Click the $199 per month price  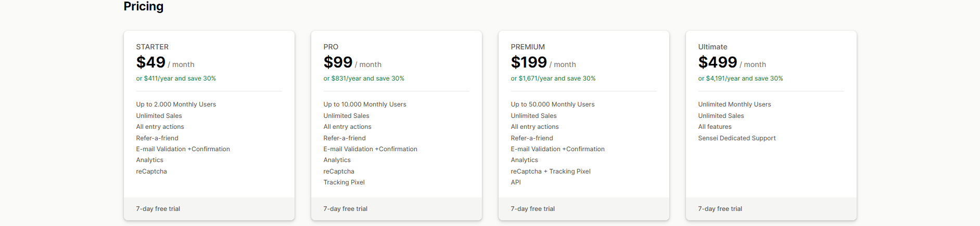tap(529, 63)
